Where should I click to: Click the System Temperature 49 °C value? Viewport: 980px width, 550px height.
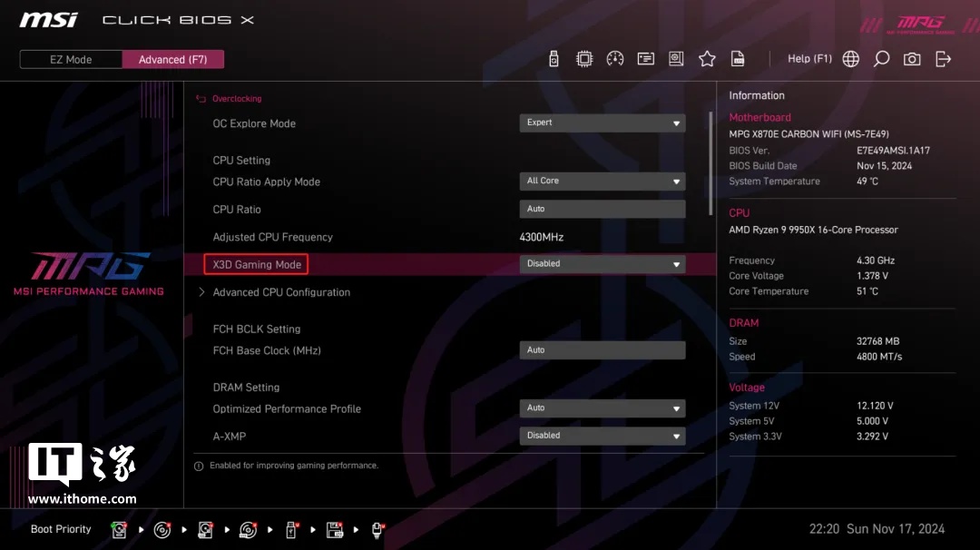[x=867, y=182]
